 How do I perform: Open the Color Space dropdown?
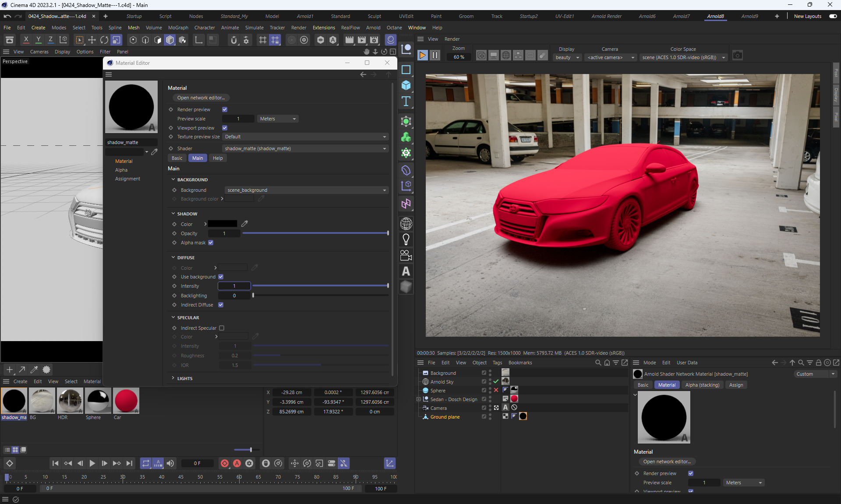[682, 57]
